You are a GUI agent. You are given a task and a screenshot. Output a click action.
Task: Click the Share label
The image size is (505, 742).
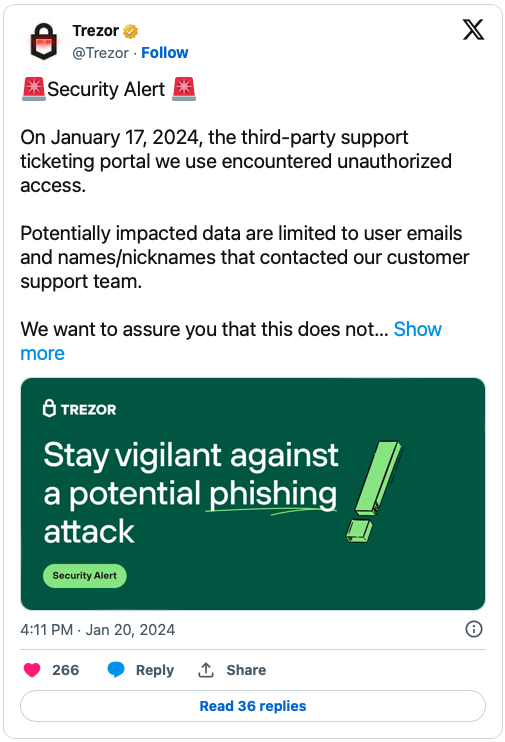(x=246, y=670)
